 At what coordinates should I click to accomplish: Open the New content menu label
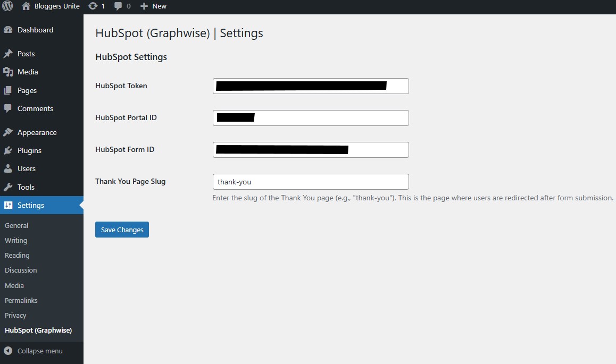pyautogui.click(x=159, y=6)
